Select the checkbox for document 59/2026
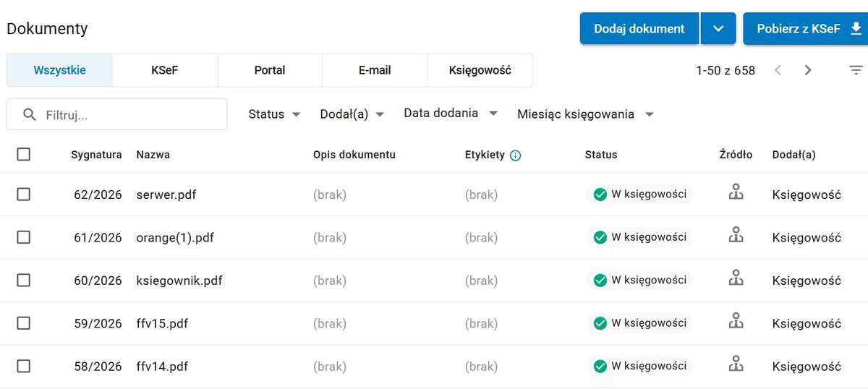The width and height of the screenshot is (868, 389). click(23, 323)
